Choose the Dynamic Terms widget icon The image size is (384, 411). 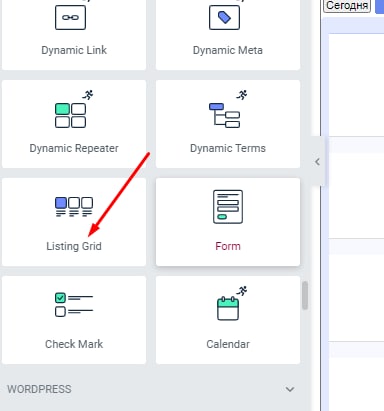(224, 116)
